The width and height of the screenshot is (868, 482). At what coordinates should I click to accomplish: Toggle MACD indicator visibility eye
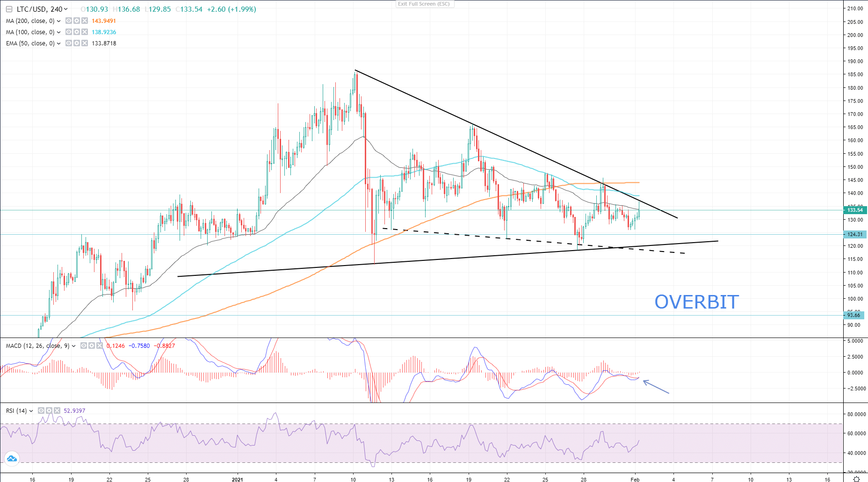(84, 346)
